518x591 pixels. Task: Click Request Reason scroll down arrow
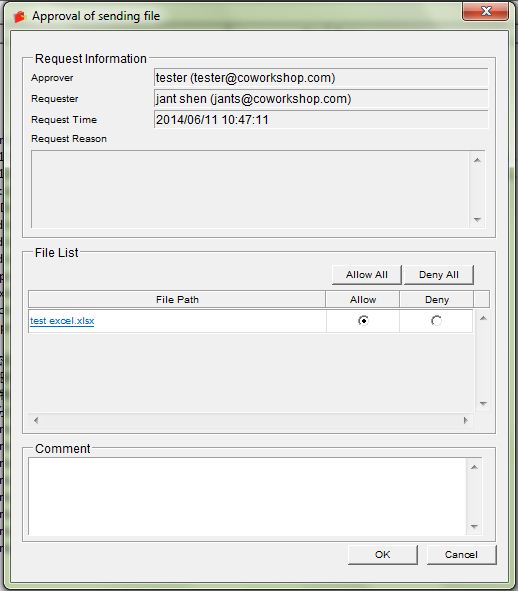[x=477, y=219]
